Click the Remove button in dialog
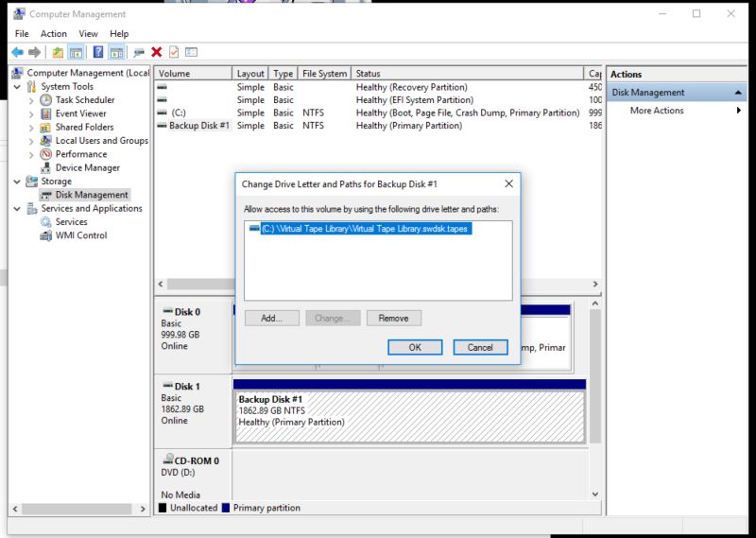This screenshot has width=756, height=538. 394,318
